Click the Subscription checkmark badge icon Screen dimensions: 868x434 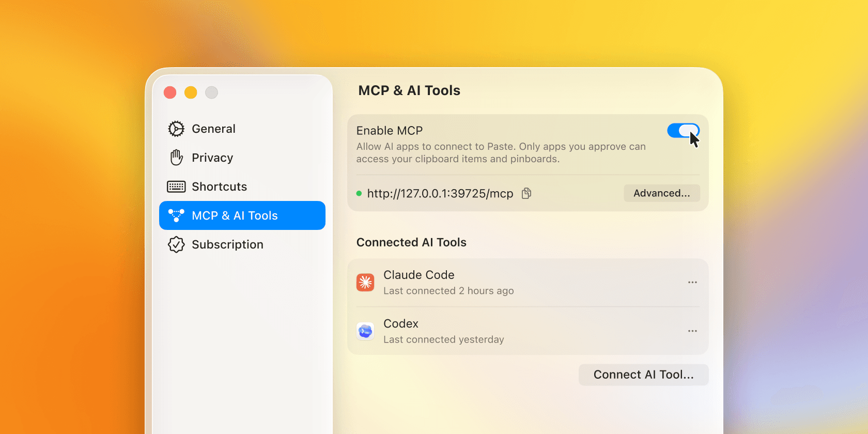coord(176,244)
